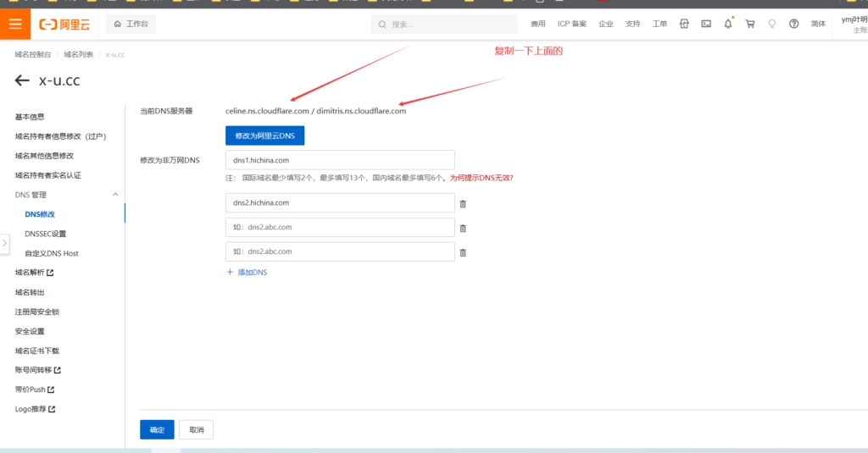Click 修改为阿里云DNS button
868x453 pixels.
coord(264,135)
